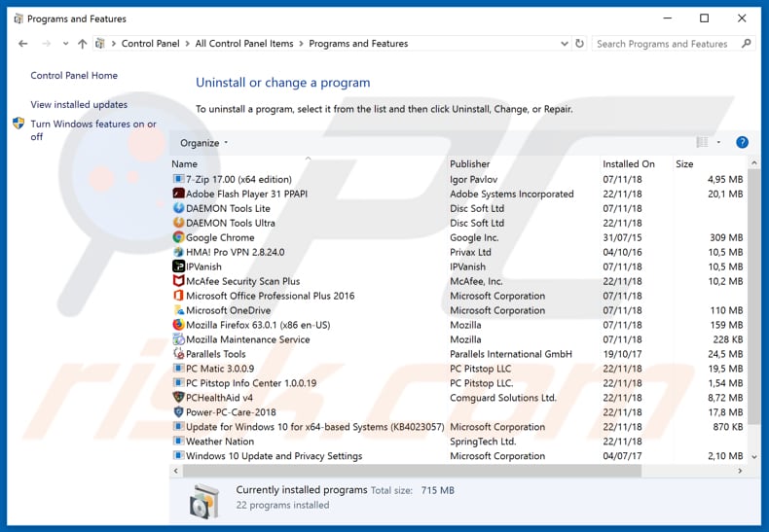The image size is (769, 532).
Task: Click the refresh button beside address bar
Action: pyautogui.click(x=580, y=44)
